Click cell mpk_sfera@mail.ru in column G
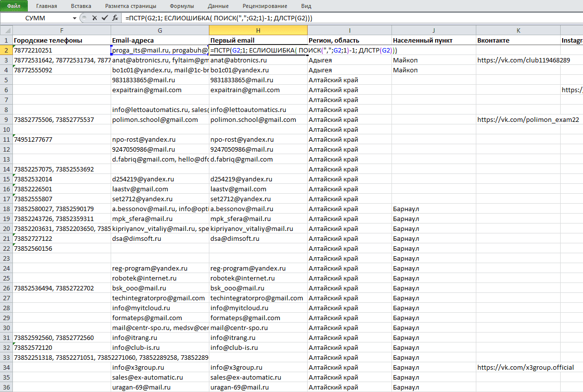The image size is (583, 392). point(160,219)
